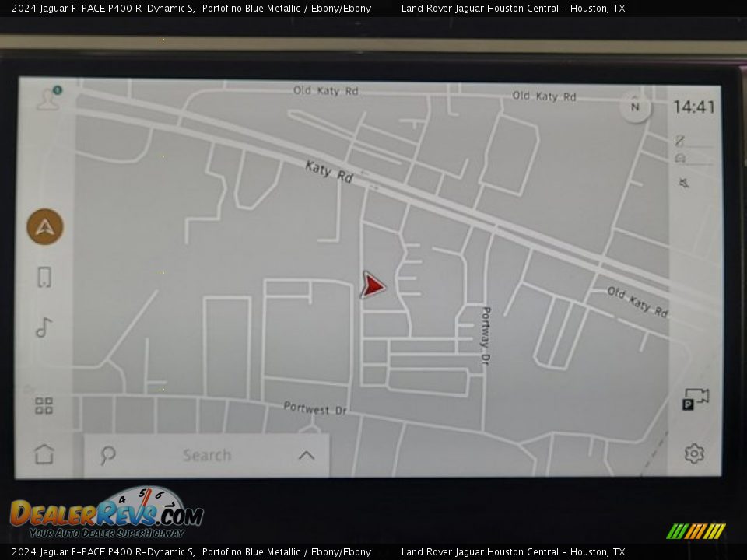Click the Search input field
Viewport: 747px width, 560px height.
tap(207, 455)
